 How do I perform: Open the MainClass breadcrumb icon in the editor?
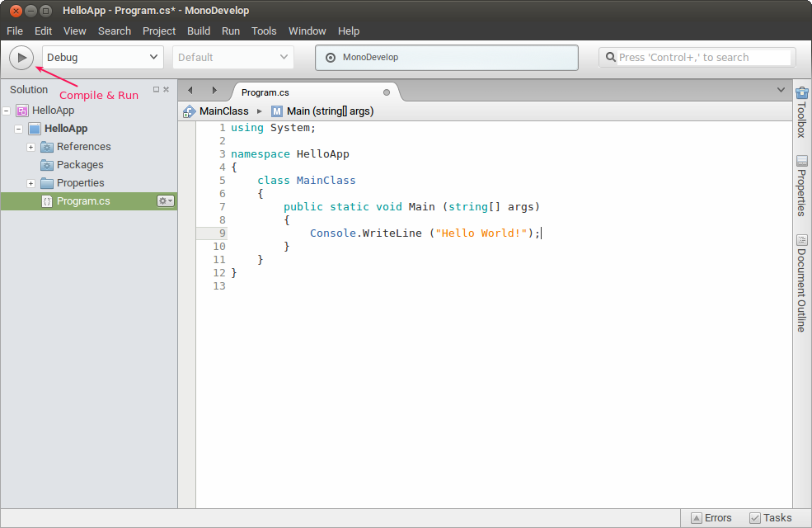tap(189, 111)
